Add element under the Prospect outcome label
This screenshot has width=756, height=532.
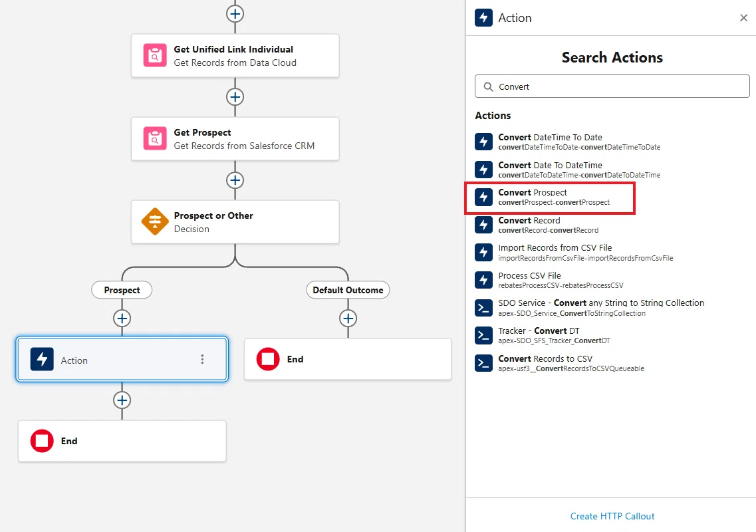coord(122,319)
